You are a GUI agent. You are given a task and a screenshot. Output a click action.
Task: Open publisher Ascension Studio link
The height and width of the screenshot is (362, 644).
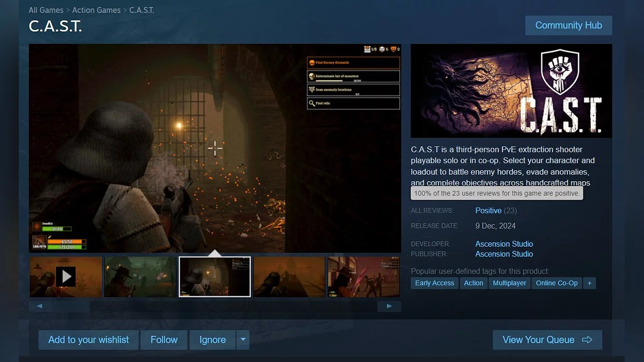pyautogui.click(x=504, y=254)
